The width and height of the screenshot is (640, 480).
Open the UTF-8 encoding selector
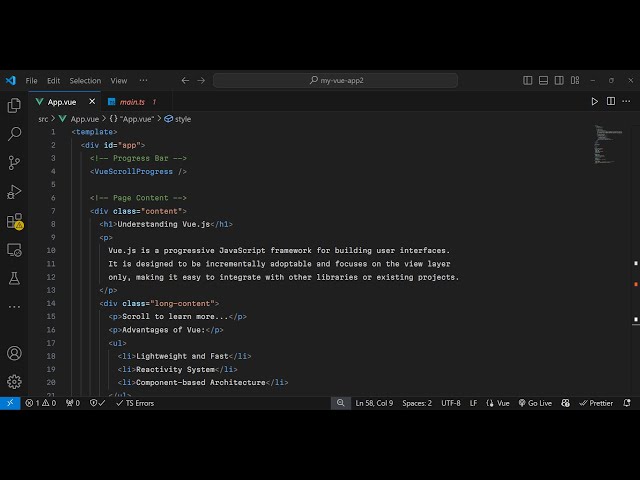pyautogui.click(x=451, y=403)
